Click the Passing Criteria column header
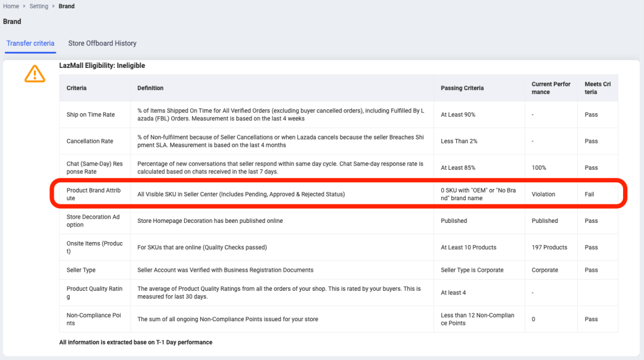The image size is (644, 360). click(462, 88)
